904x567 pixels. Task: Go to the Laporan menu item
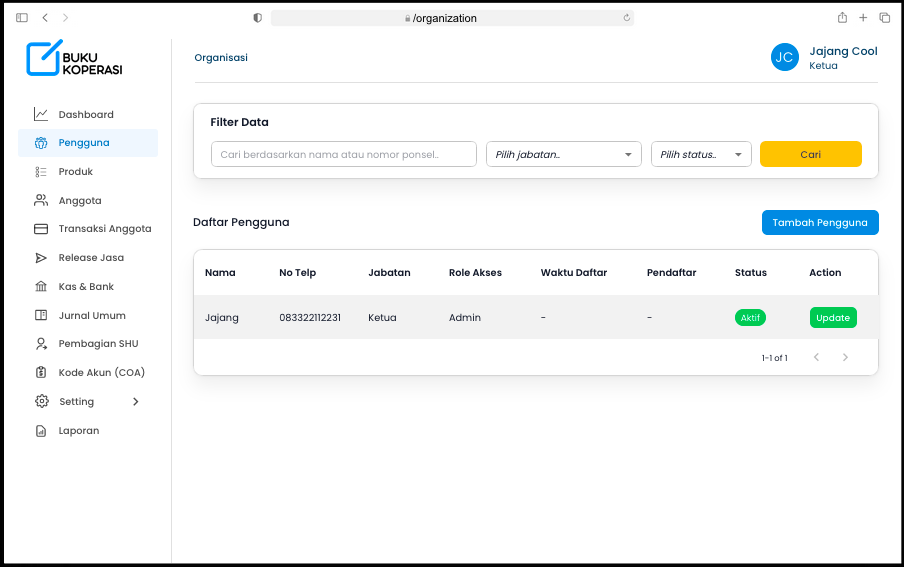[78, 431]
